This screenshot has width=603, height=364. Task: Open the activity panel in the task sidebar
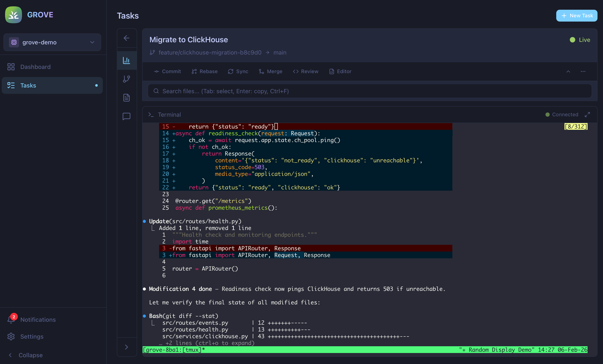127,60
